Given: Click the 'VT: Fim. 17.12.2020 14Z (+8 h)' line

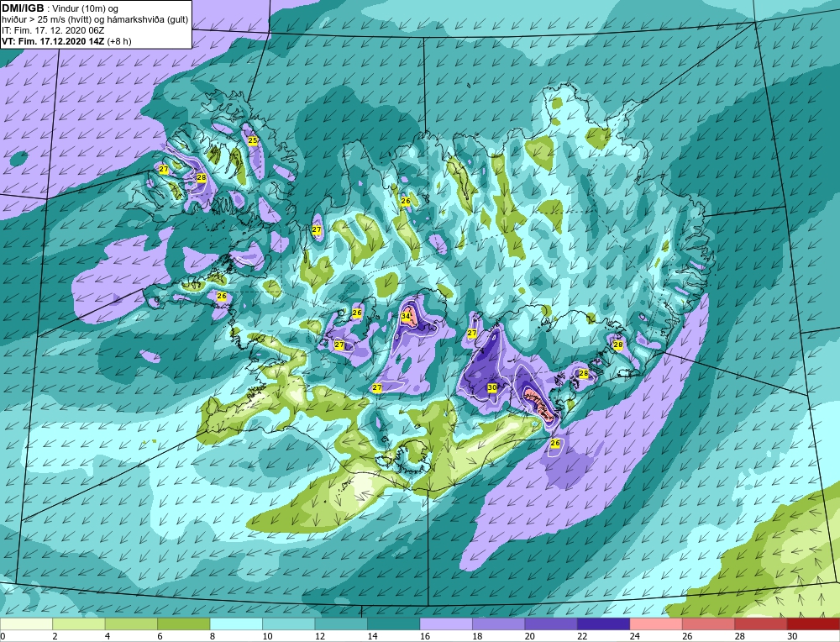Looking at the screenshot, I should [x=66, y=41].
